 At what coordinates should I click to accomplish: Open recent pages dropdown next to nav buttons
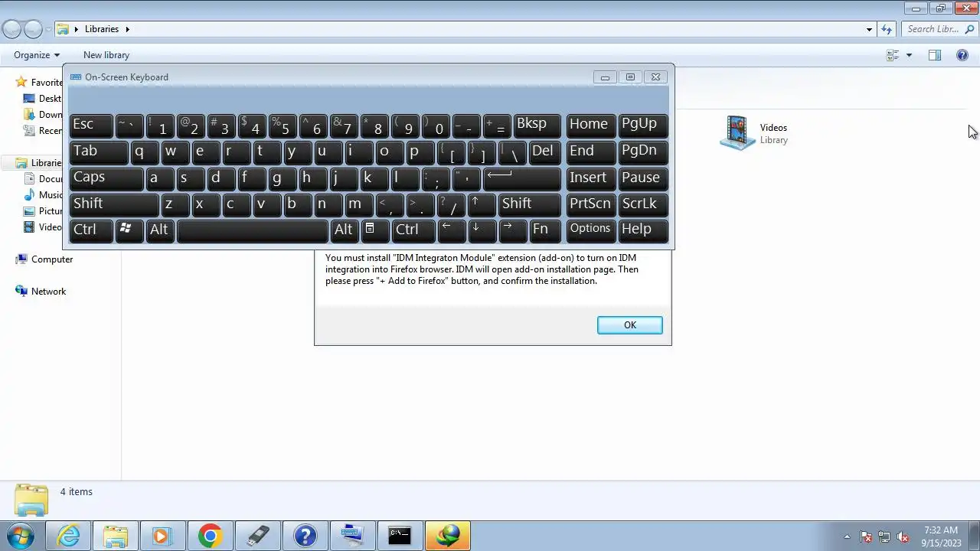pos(48,29)
